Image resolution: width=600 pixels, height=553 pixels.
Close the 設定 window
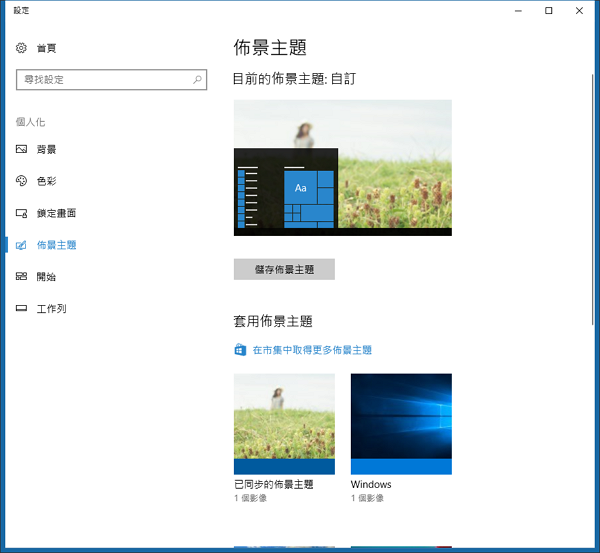[x=579, y=11]
